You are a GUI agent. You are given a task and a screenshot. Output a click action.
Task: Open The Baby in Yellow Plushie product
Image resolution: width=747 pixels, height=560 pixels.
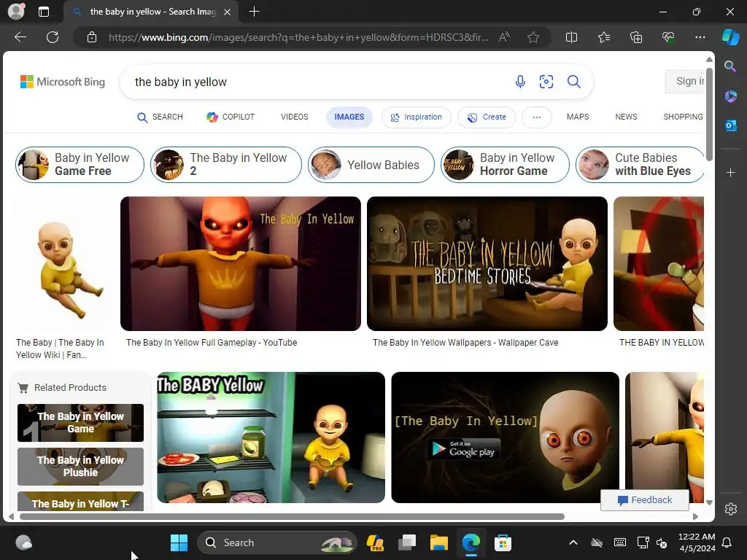(80, 467)
